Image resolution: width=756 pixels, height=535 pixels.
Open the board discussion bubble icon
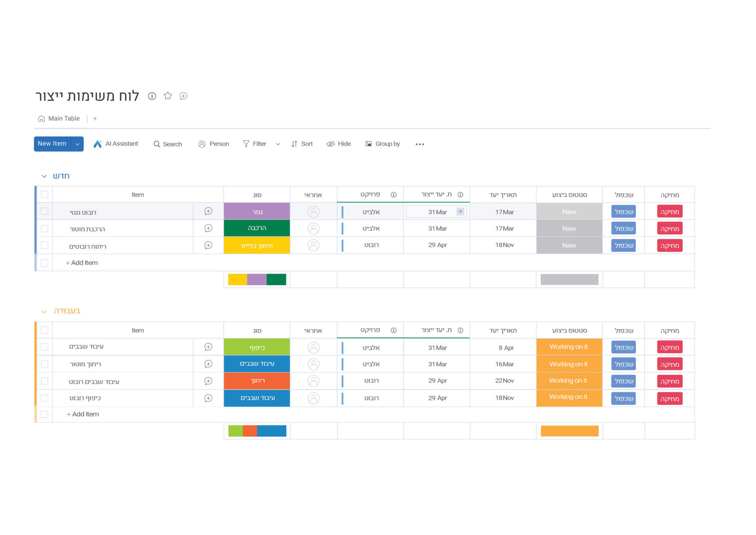point(183,96)
